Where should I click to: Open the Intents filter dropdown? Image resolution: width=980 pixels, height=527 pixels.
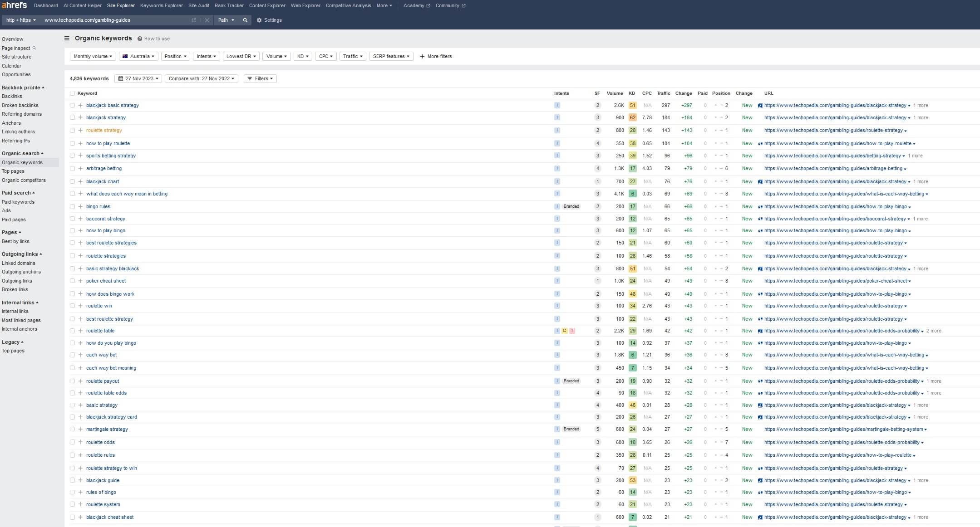[206, 56]
